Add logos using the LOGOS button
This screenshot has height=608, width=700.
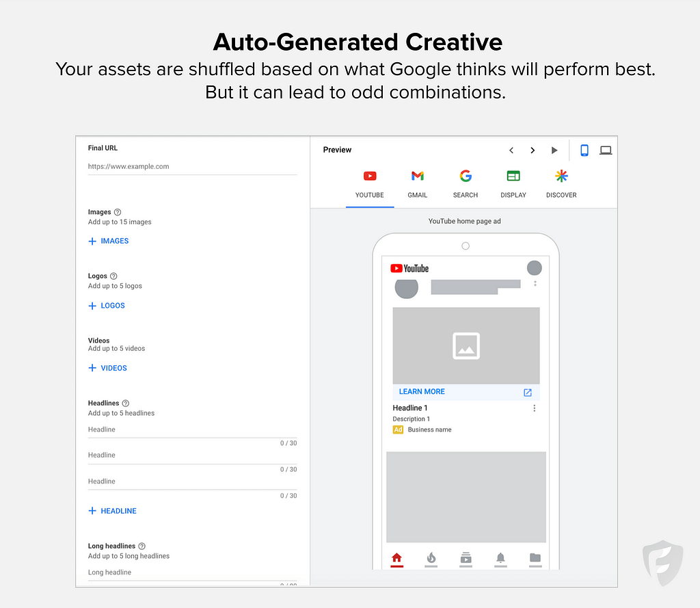[107, 306]
